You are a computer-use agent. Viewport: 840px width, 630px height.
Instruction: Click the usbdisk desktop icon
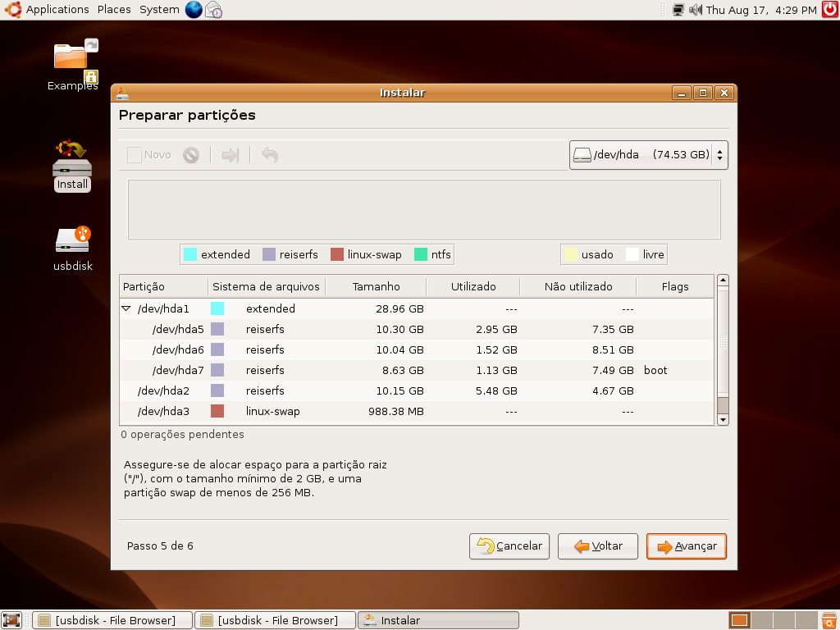[x=73, y=249]
